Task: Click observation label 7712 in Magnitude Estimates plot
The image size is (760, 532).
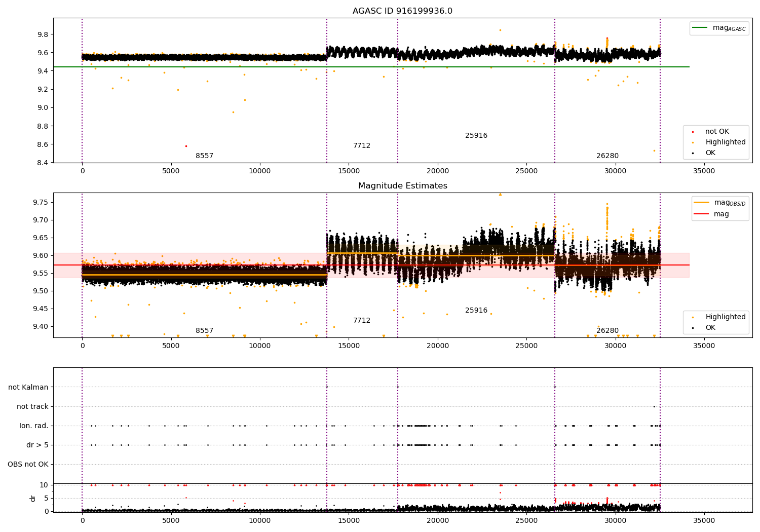Action: point(362,321)
